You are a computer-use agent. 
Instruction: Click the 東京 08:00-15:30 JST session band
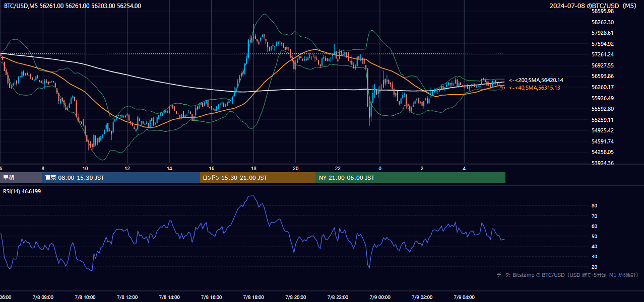(121, 178)
